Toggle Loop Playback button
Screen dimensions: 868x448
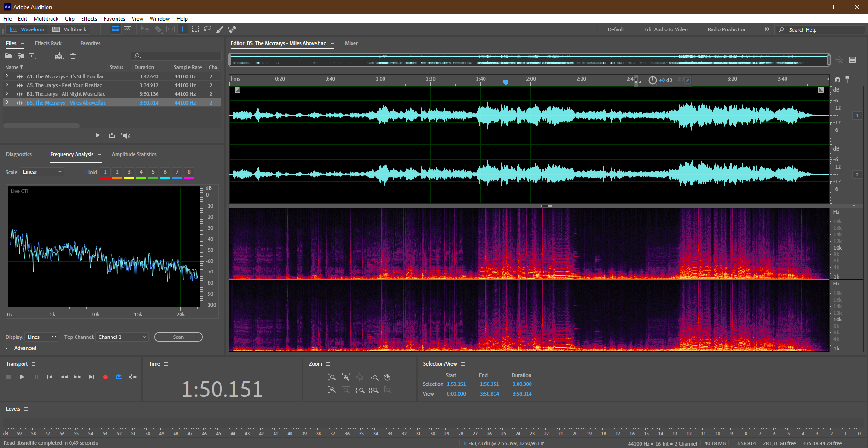pyautogui.click(x=119, y=377)
